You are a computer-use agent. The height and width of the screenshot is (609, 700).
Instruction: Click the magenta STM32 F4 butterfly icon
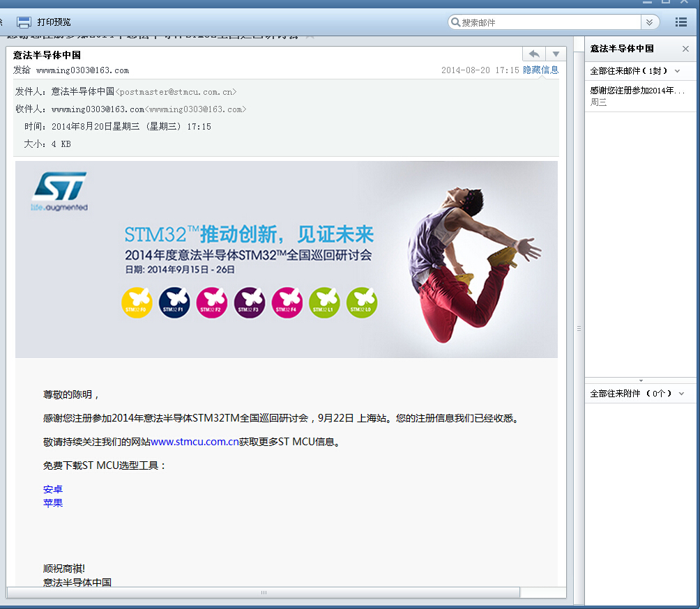(287, 302)
